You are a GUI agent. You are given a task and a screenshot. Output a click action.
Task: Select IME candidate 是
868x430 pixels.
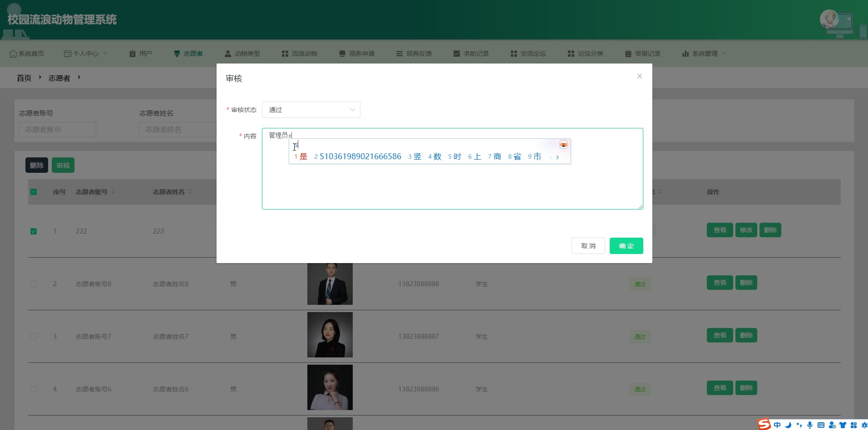(x=301, y=156)
